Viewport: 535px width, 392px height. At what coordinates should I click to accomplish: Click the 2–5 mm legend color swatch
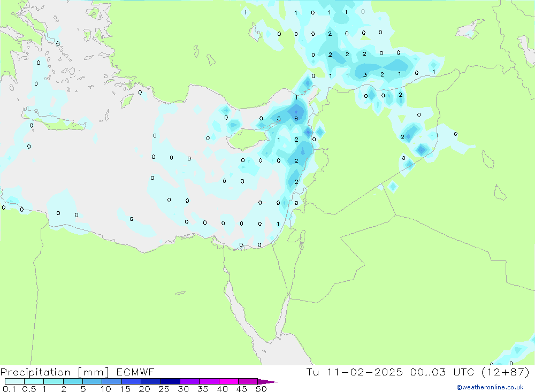[x=73, y=381]
